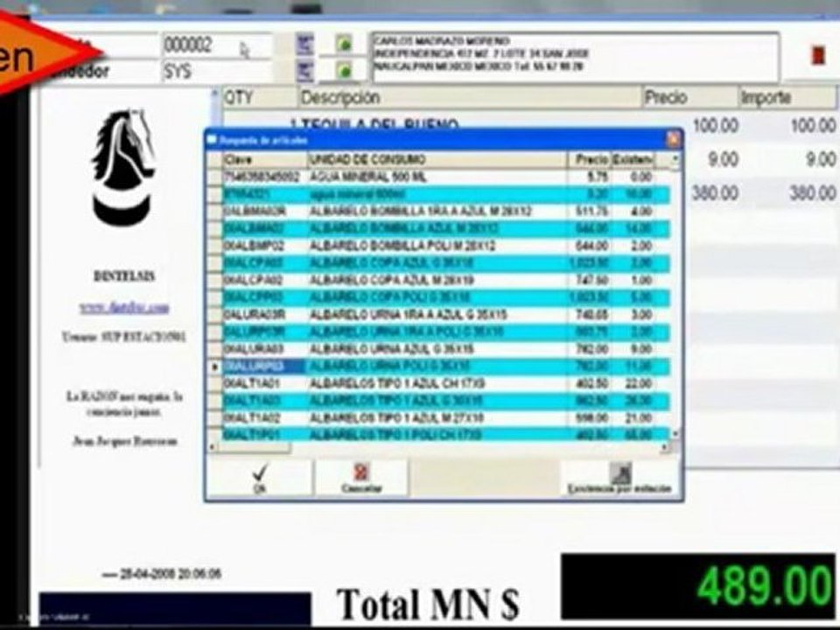
Task: Click the scroll-down arrow of the article list
Action: [x=675, y=433]
